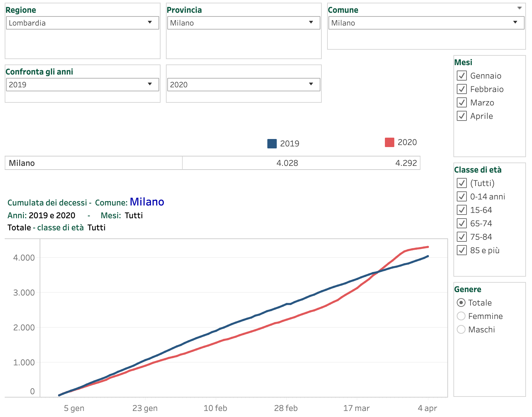Open the Regione dropdown showing Lombardia
The image size is (532, 417).
83,23
